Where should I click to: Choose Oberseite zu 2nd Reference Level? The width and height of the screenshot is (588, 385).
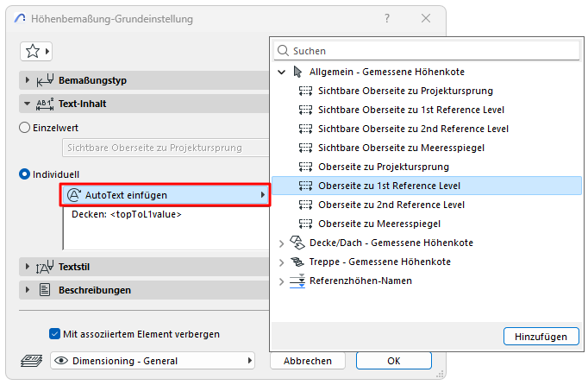pos(427,205)
